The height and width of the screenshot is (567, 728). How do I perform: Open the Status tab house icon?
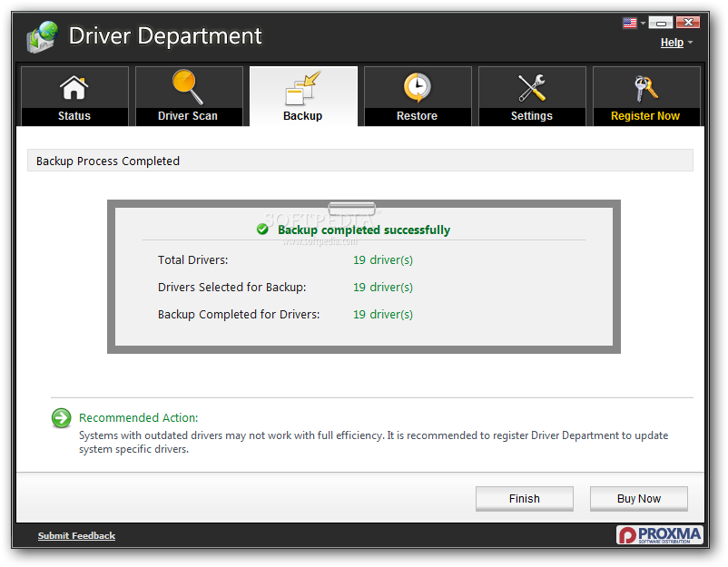[x=74, y=88]
